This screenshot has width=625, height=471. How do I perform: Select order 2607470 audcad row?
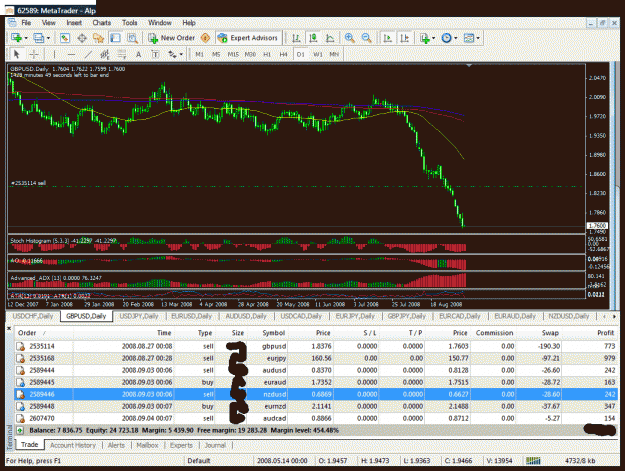tap(316, 418)
